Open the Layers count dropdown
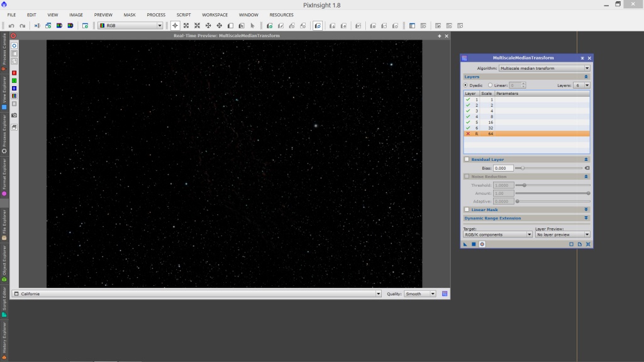Viewport: 644px width, 362px height. click(582, 85)
